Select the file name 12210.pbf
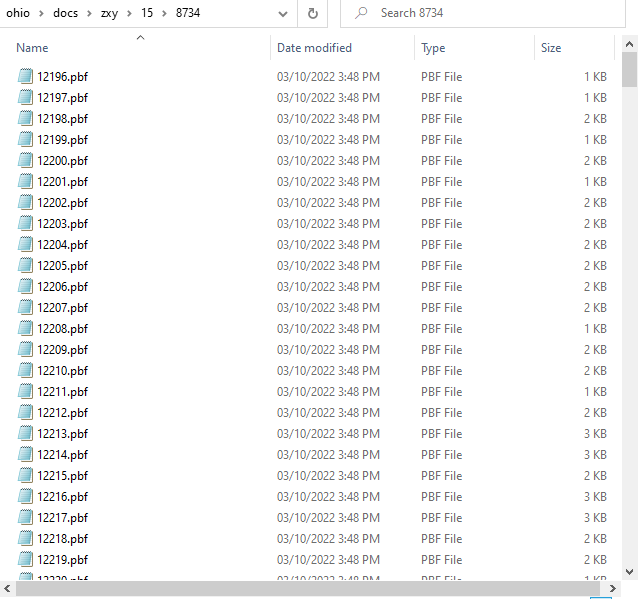The height and width of the screenshot is (599, 638). (x=63, y=371)
